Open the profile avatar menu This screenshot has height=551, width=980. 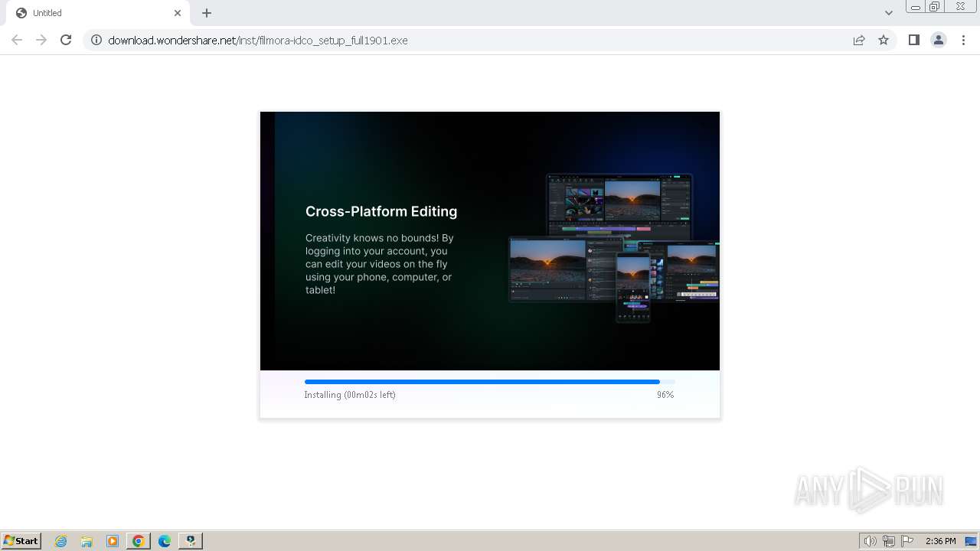coord(939,40)
